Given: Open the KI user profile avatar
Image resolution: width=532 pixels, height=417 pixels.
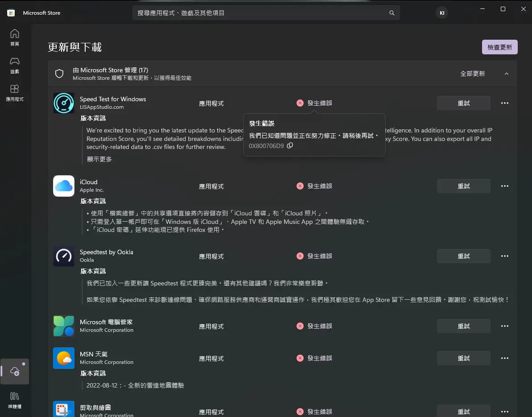Looking at the screenshot, I should coord(442,13).
